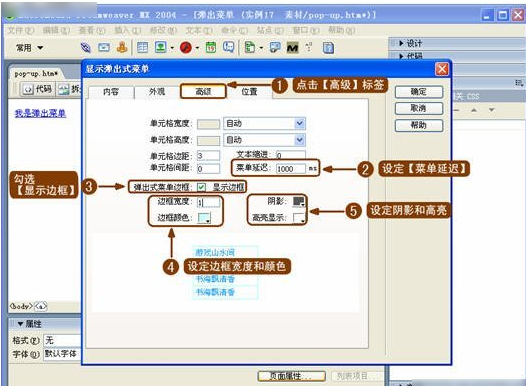The image size is (526, 386).
Task: Click the 取消 button
Action: (419, 108)
